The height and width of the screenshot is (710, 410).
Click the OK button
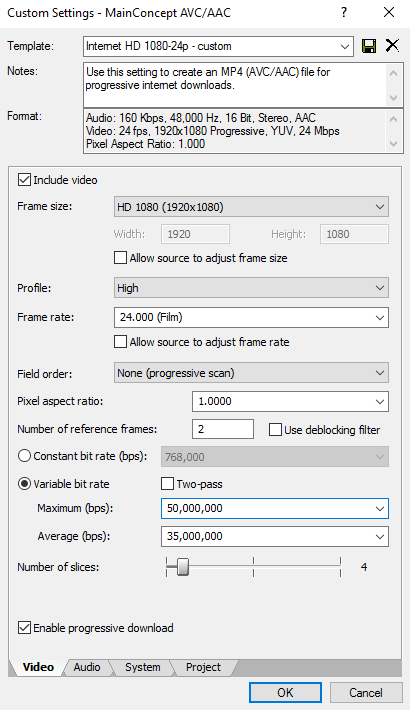pyautogui.click(x=285, y=692)
